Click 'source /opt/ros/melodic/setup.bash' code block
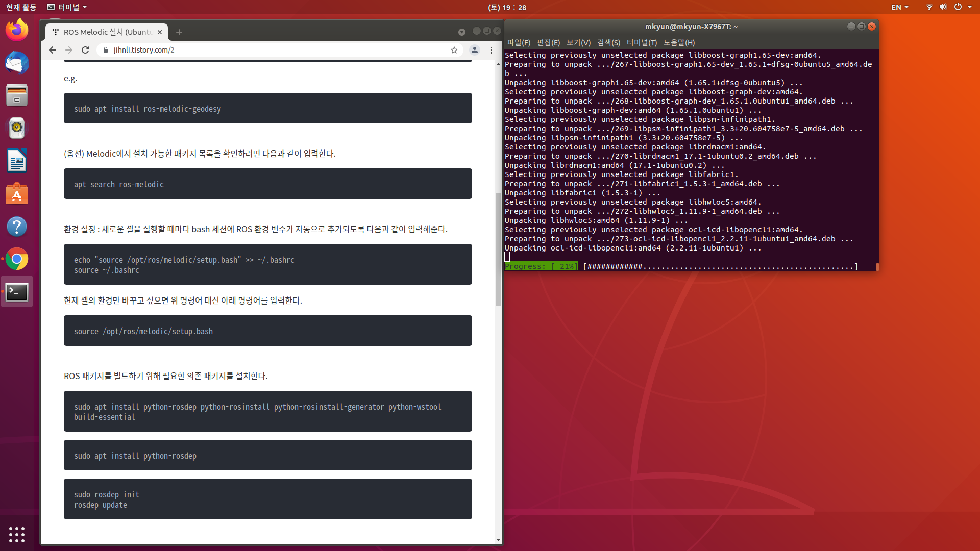 (x=267, y=331)
